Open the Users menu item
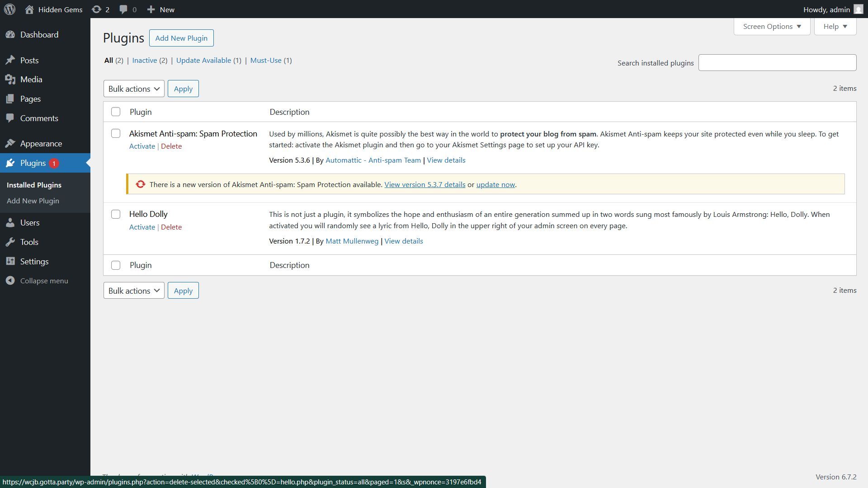Screen dimensions: 868x488 30,223
